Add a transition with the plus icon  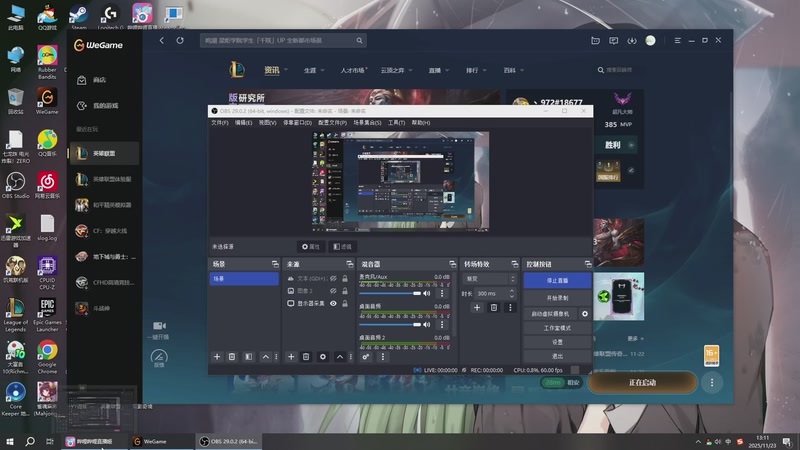tap(477, 308)
